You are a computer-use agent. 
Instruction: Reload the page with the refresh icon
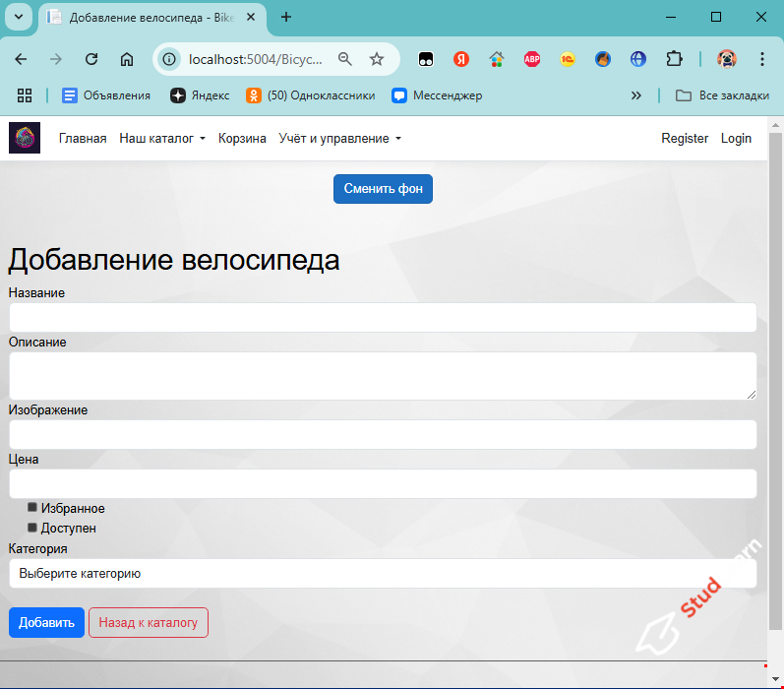pyautogui.click(x=90, y=59)
